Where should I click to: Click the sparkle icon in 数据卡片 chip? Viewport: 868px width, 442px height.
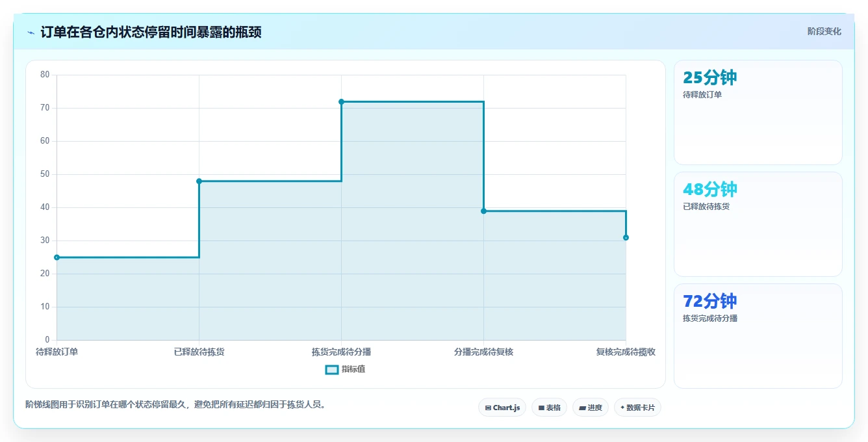[x=622, y=408]
